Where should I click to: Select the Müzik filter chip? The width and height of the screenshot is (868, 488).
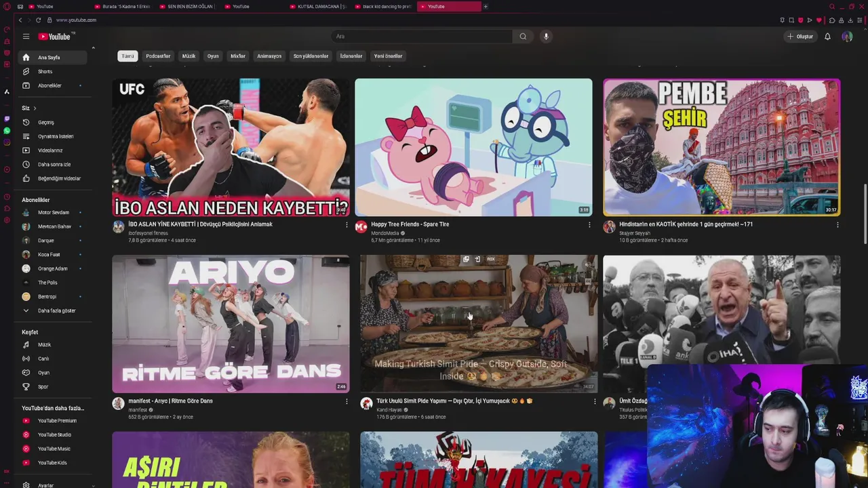point(189,56)
